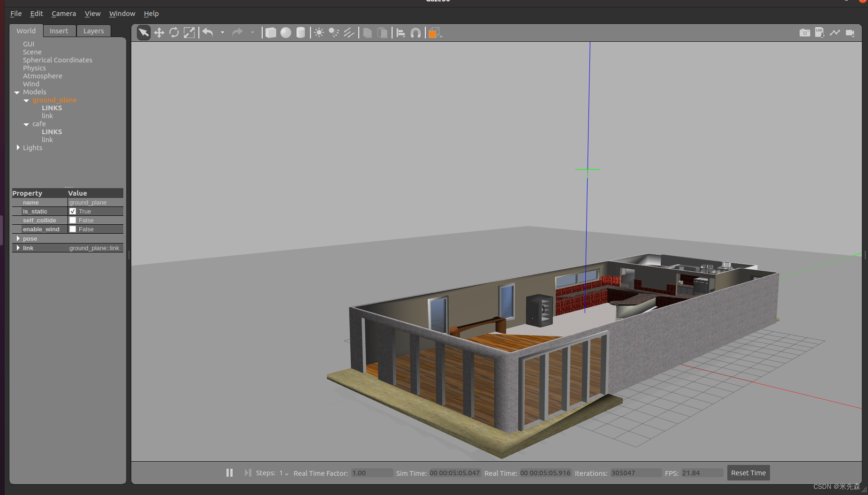Switch to the World tab
The width and height of the screenshot is (868, 495).
point(26,31)
